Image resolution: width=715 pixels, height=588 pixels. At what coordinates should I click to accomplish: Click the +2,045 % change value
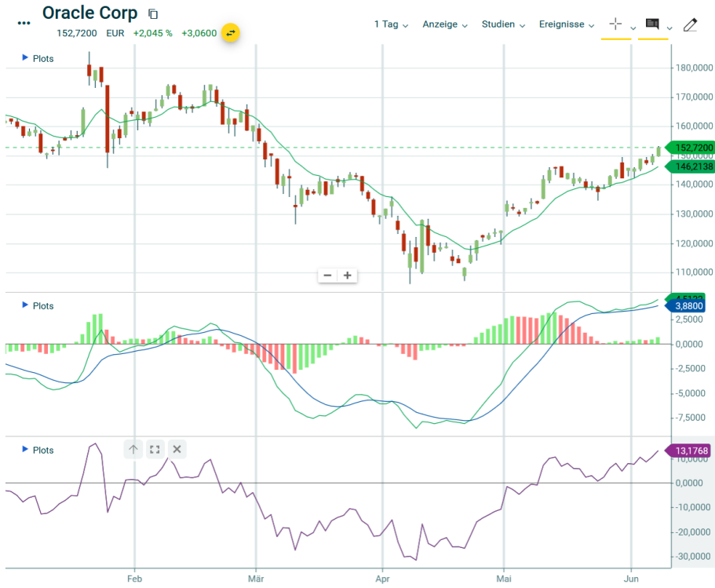(x=153, y=33)
